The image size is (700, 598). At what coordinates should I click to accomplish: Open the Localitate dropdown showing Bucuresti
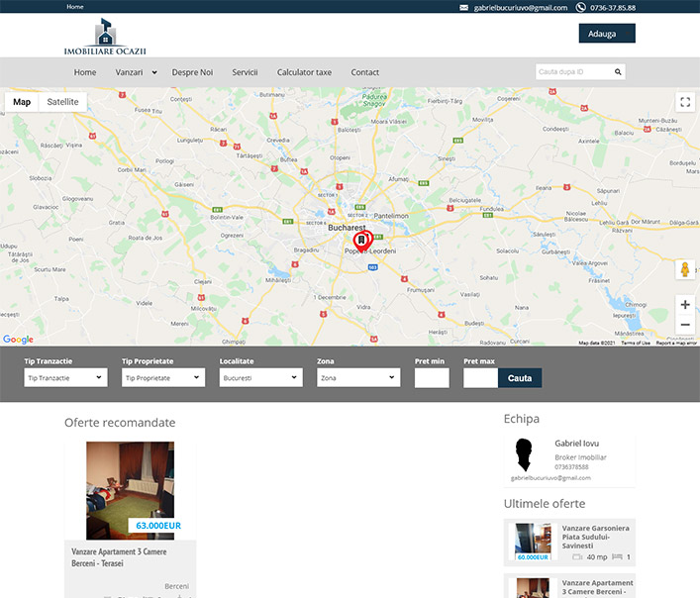[260, 377]
